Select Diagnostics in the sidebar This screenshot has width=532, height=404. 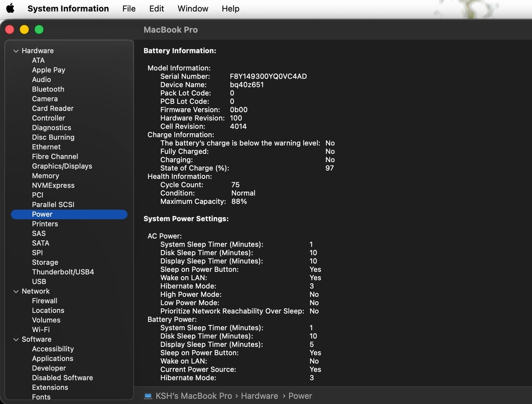click(x=52, y=128)
